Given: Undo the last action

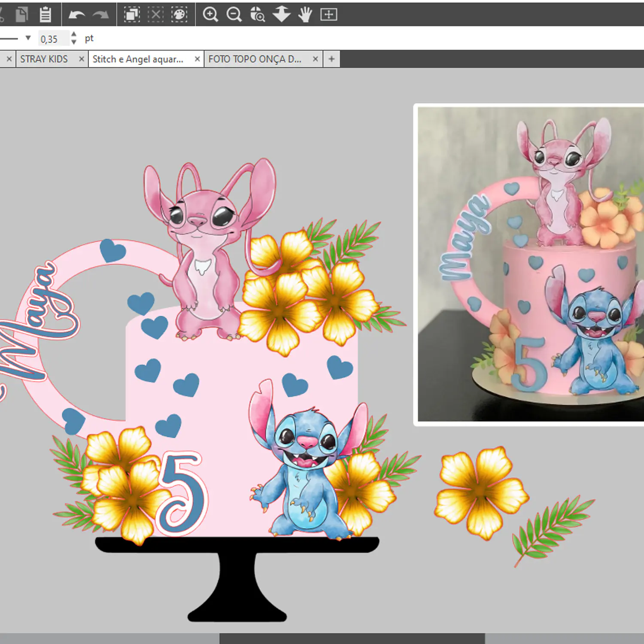Looking at the screenshot, I should pos(77,15).
